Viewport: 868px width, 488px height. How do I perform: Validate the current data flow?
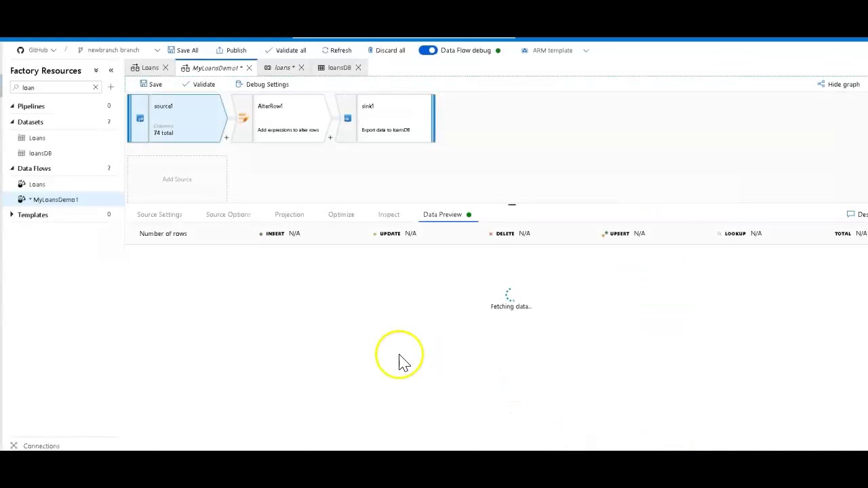point(199,85)
